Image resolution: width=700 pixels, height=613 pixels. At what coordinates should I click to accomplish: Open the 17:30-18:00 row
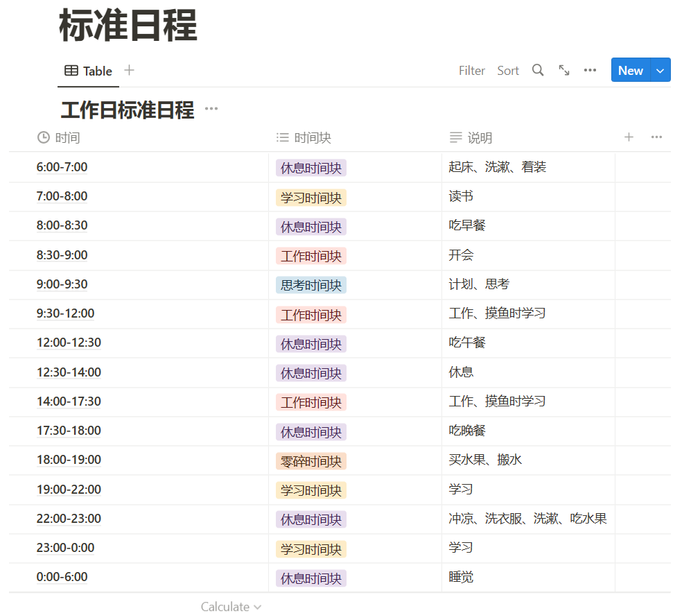tap(69, 430)
